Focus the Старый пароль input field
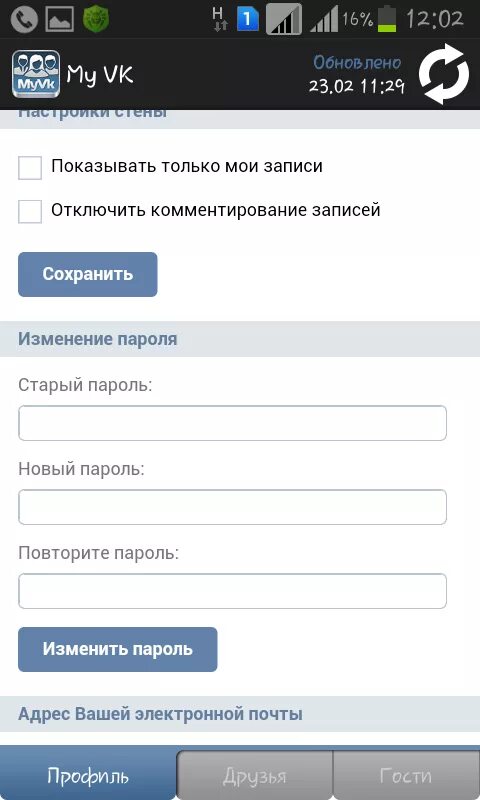The width and height of the screenshot is (480, 800). point(233,423)
